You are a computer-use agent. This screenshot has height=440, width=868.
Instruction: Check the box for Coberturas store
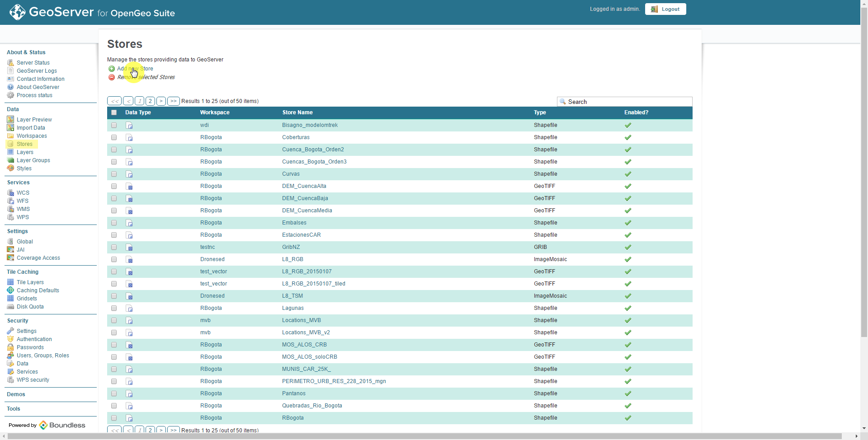click(114, 137)
